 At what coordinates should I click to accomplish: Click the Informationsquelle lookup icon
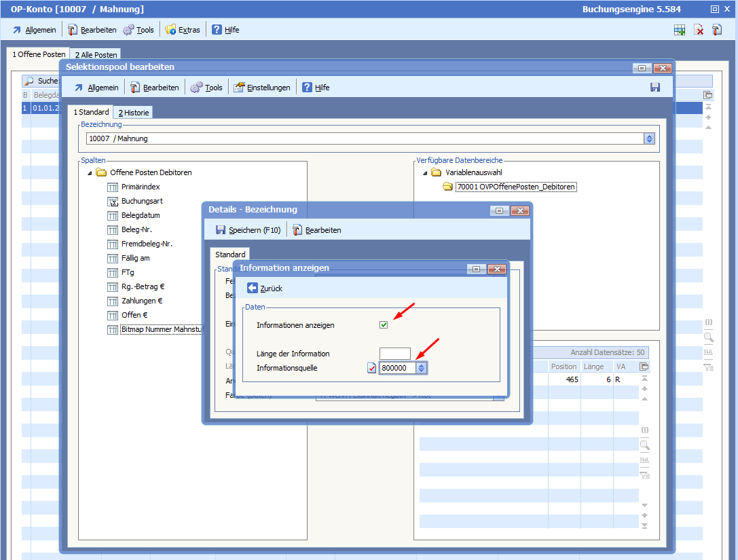(371, 368)
